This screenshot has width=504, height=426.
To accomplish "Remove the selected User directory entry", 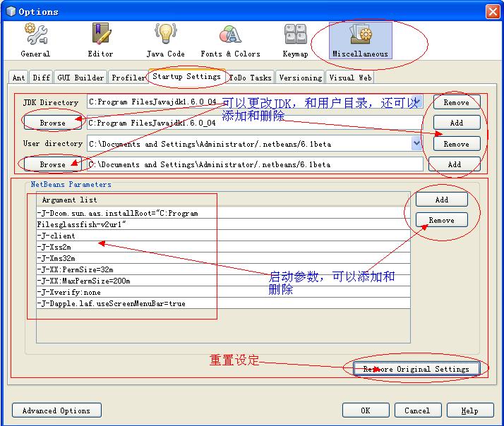I will 457,144.
